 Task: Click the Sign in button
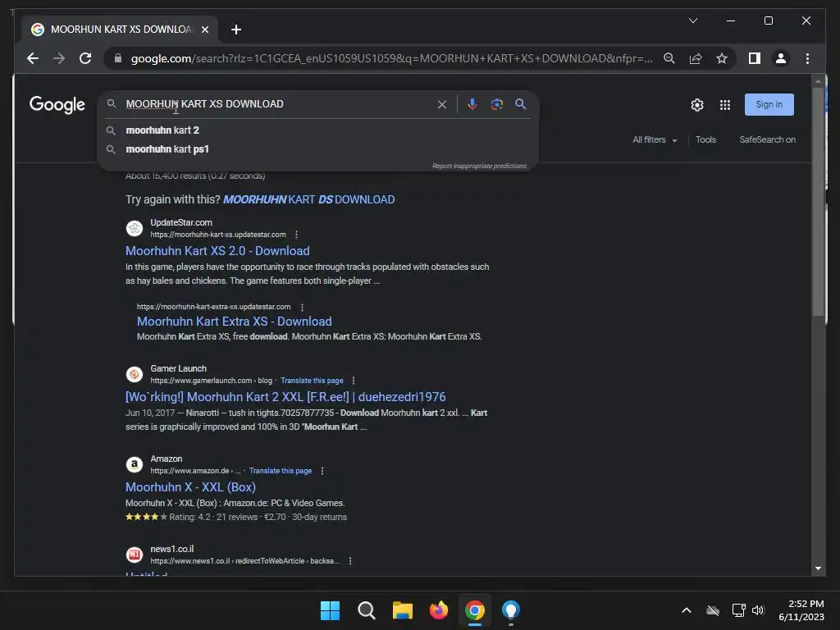(x=769, y=104)
